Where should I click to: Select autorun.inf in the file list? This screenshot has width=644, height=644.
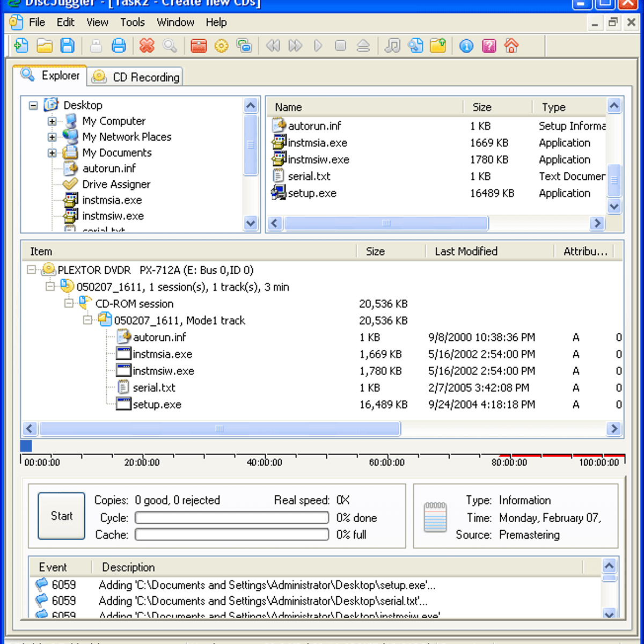point(314,126)
